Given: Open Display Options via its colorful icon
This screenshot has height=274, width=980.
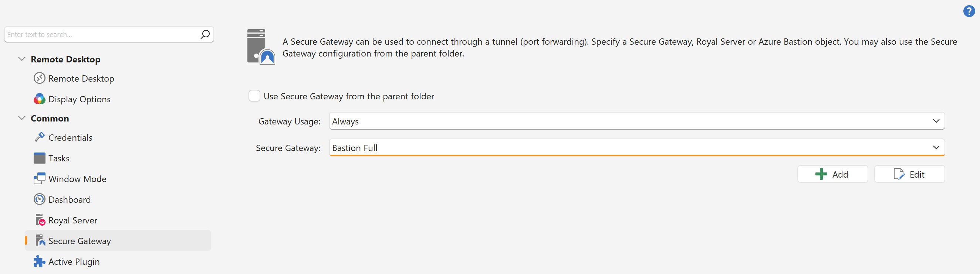Looking at the screenshot, I should click(x=39, y=99).
